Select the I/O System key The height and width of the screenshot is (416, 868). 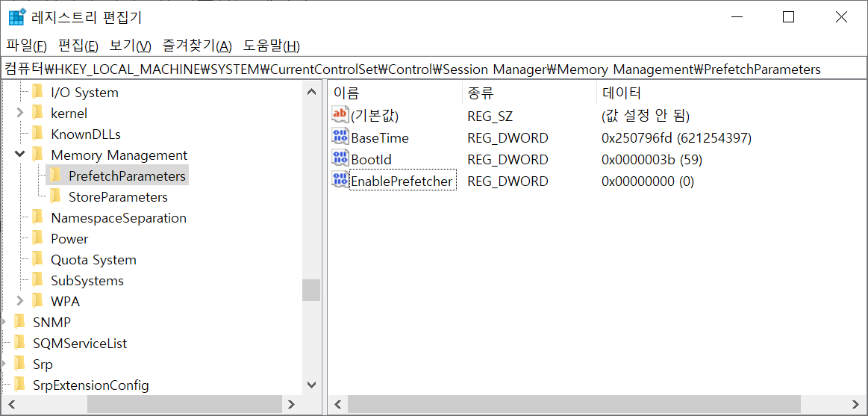(84, 93)
